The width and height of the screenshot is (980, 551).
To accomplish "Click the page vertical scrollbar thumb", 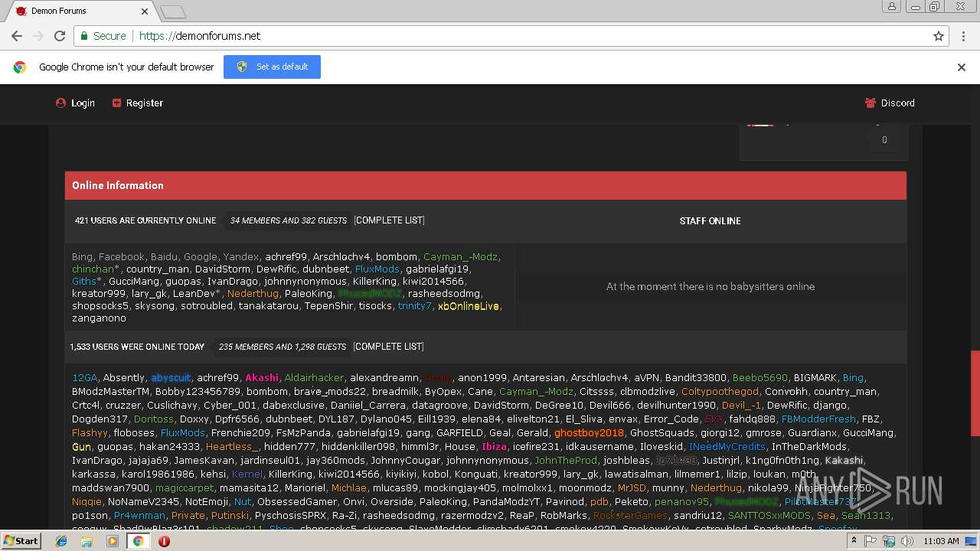I will point(974,392).
